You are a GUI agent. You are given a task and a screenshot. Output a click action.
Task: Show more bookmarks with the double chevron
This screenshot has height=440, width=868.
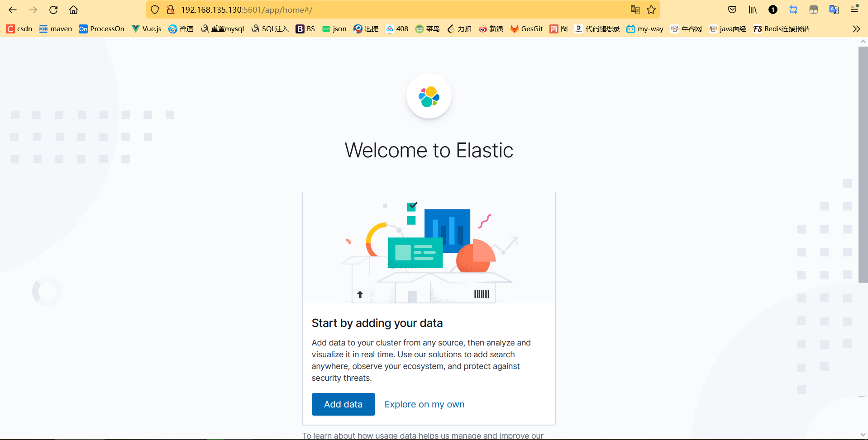[x=856, y=29]
